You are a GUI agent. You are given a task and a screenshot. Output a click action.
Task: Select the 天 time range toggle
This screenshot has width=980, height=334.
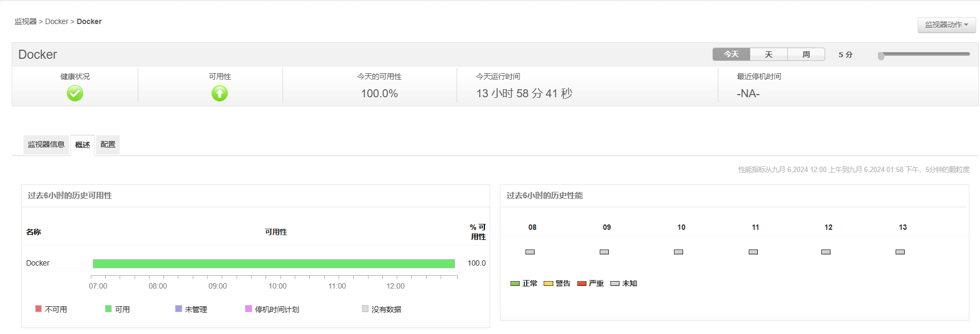[x=769, y=55]
